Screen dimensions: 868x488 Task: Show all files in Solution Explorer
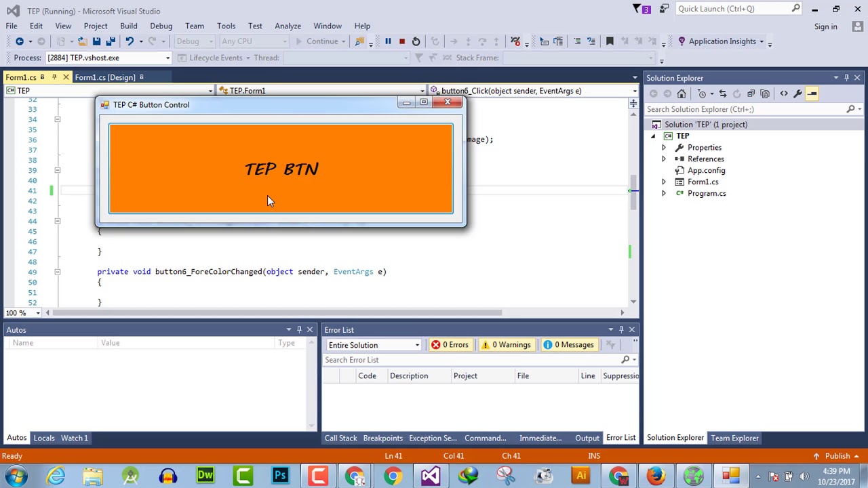tap(765, 94)
